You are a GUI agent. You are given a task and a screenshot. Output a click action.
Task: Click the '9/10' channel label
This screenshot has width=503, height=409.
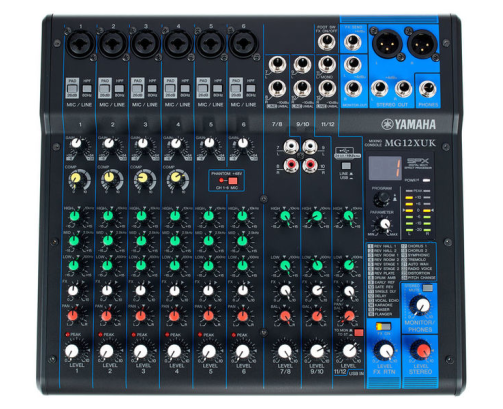click(x=303, y=124)
